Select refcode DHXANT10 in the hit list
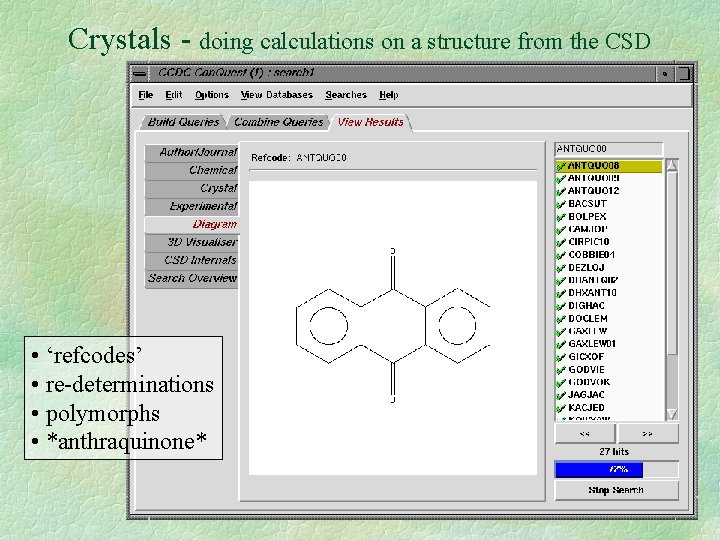The height and width of the screenshot is (540, 720). 592,293
